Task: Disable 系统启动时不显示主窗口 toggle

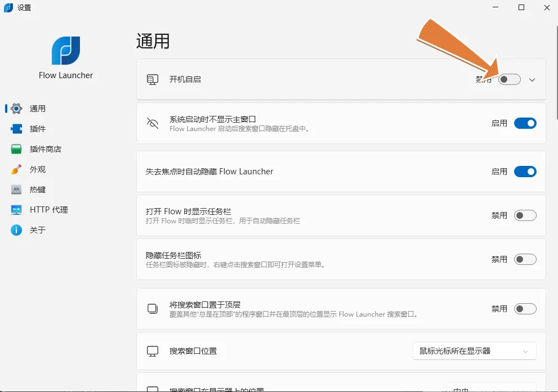Action: [x=525, y=123]
